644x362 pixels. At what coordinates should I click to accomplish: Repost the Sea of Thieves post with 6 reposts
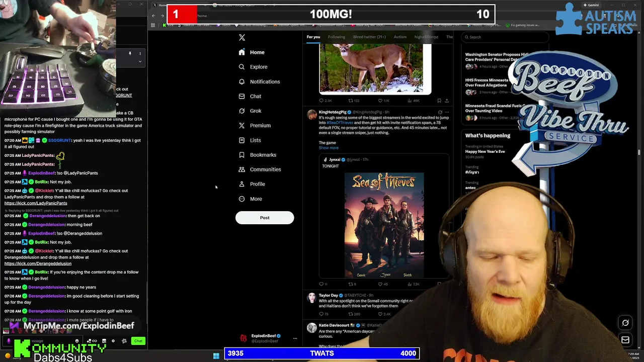pos(353,284)
